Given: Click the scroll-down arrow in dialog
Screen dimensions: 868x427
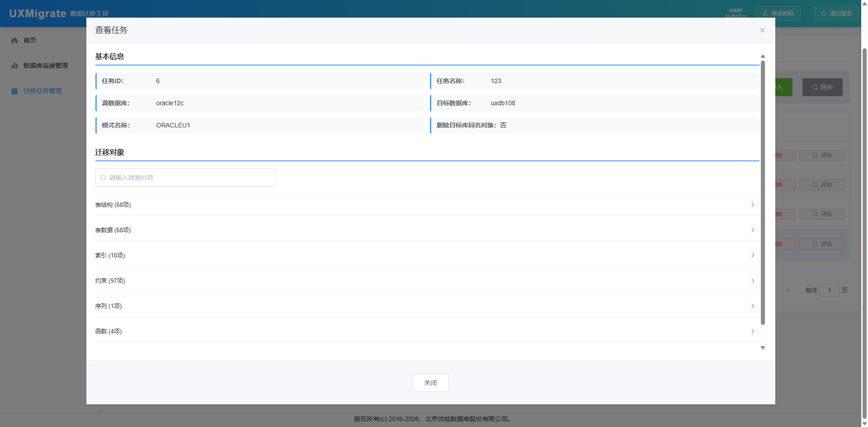Looking at the screenshot, I should click(763, 347).
